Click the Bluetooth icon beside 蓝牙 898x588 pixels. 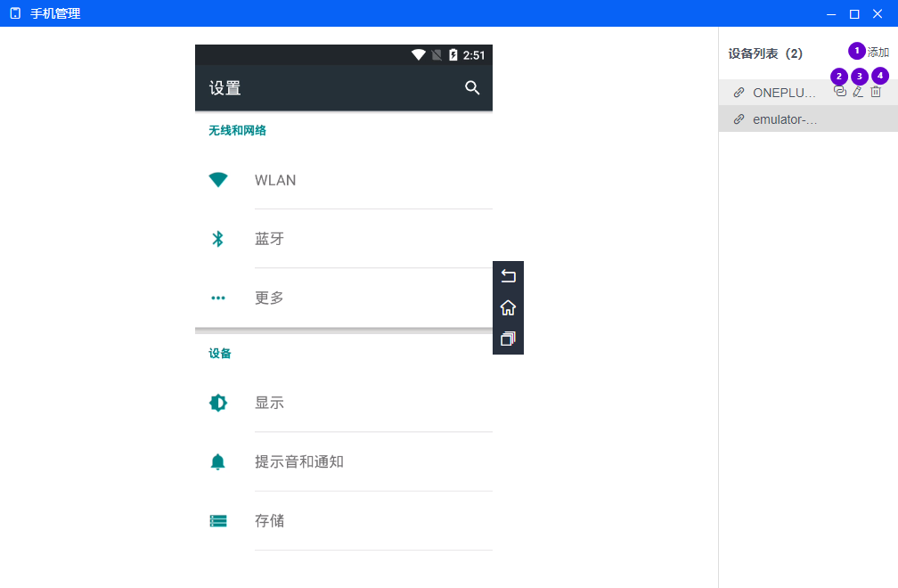(x=218, y=239)
